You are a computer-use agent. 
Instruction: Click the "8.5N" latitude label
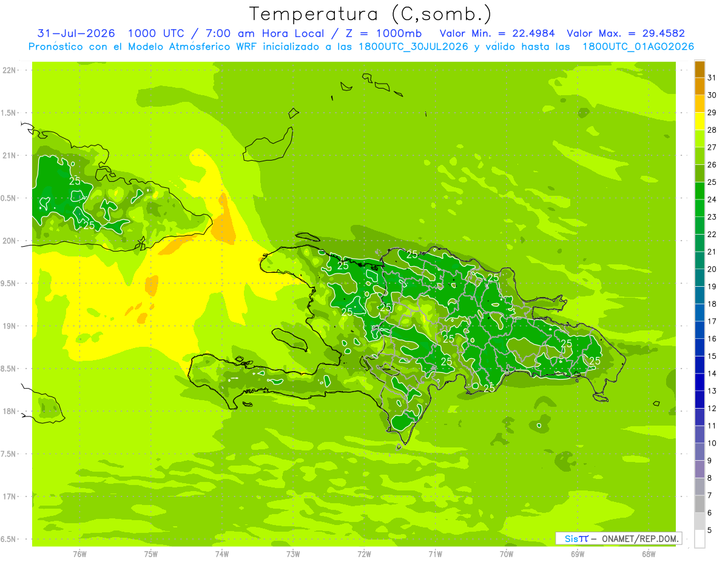pos(9,369)
